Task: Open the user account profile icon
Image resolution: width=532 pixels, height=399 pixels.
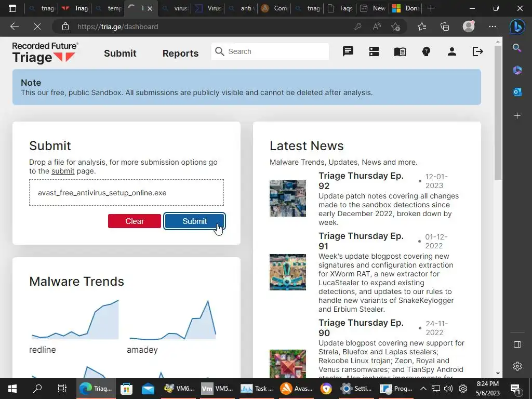Action: 451,51
